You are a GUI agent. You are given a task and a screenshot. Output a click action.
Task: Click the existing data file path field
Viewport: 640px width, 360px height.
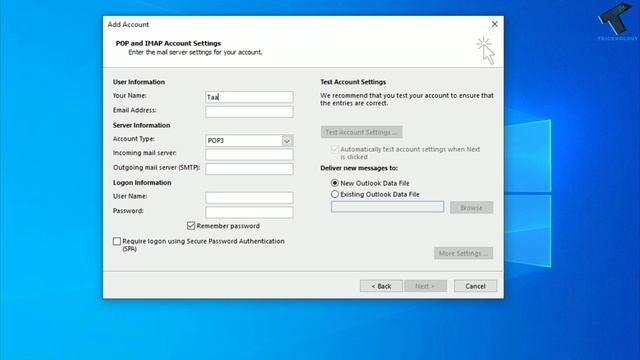click(387, 207)
